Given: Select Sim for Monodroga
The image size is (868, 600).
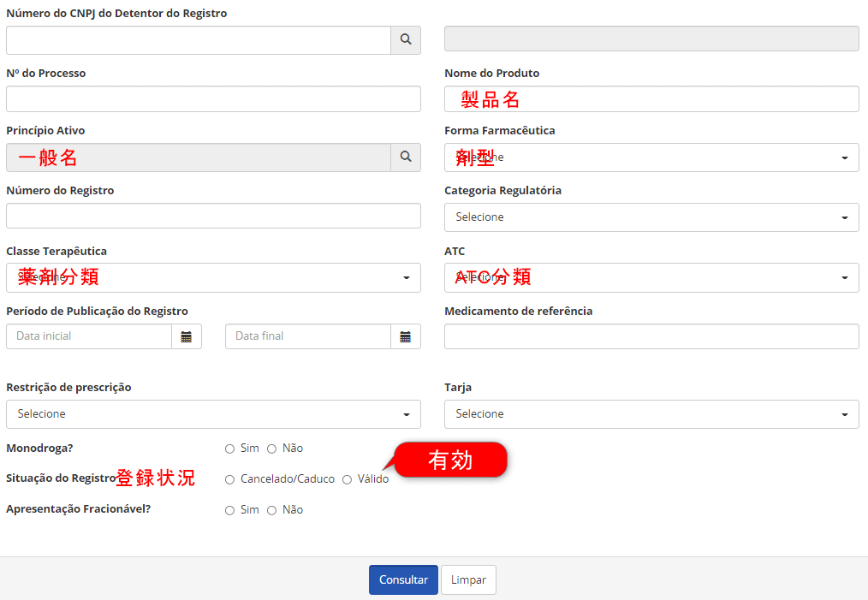Looking at the screenshot, I should pyautogui.click(x=229, y=449).
